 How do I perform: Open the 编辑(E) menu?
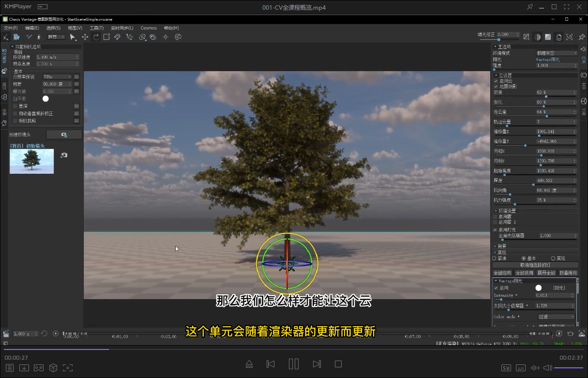click(32, 28)
